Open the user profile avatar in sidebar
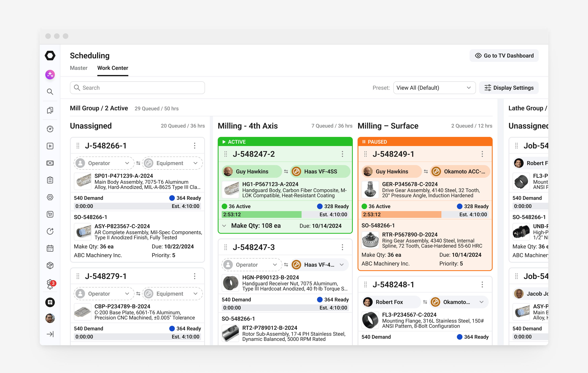This screenshot has width=588, height=373. (x=50, y=318)
